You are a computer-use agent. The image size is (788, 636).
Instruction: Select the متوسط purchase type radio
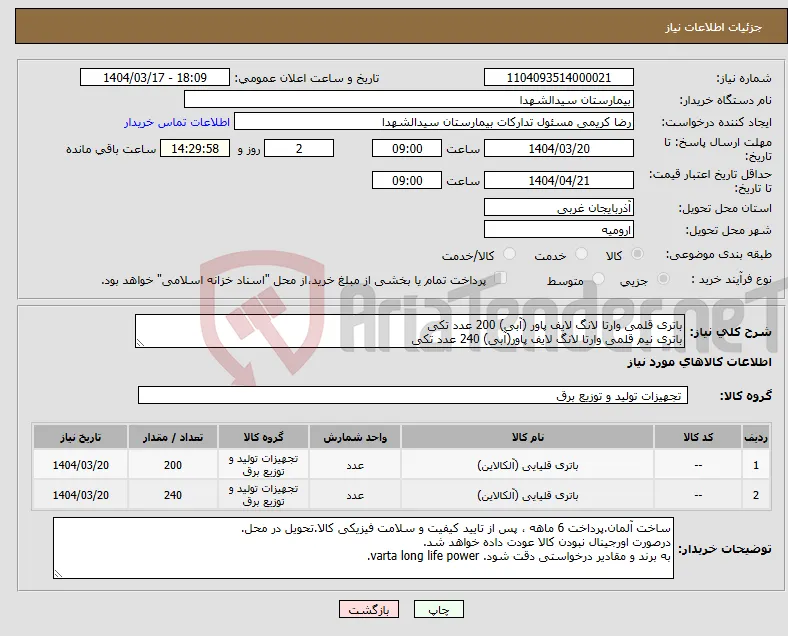pyautogui.click(x=599, y=278)
